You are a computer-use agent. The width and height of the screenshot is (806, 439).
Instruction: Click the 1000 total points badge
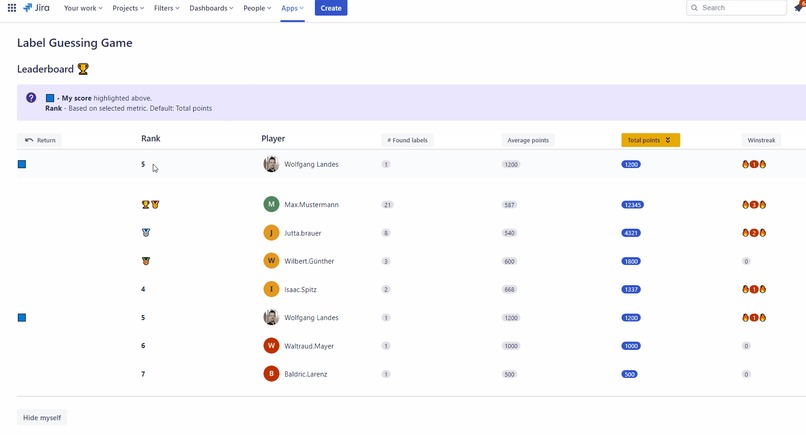(x=631, y=346)
